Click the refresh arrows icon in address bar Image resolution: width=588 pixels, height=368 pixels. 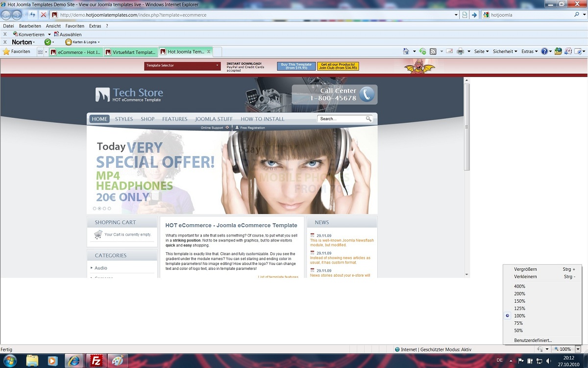point(33,15)
